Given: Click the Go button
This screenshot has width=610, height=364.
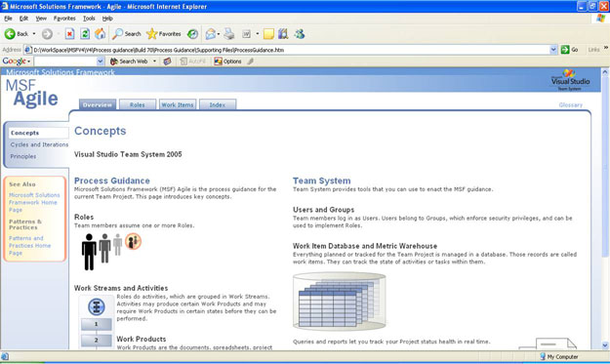Looking at the screenshot, I should (570, 50).
